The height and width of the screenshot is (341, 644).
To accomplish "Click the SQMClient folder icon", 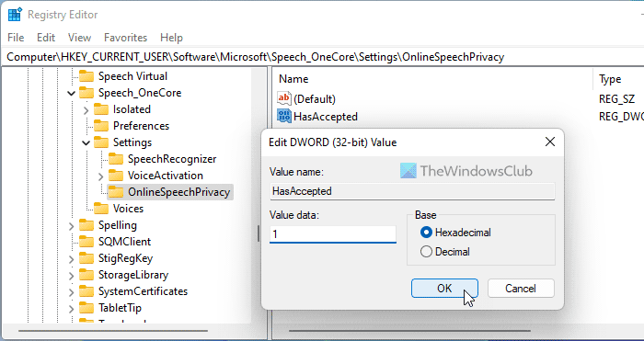I will tap(86, 242).
